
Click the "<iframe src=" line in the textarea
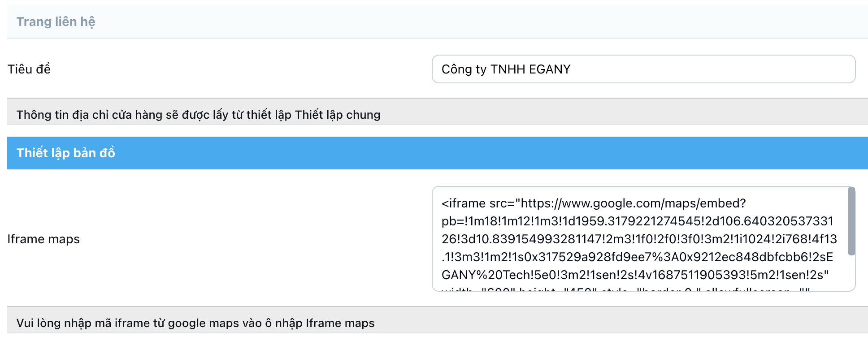pyautogui.click(x=478, y=203)
